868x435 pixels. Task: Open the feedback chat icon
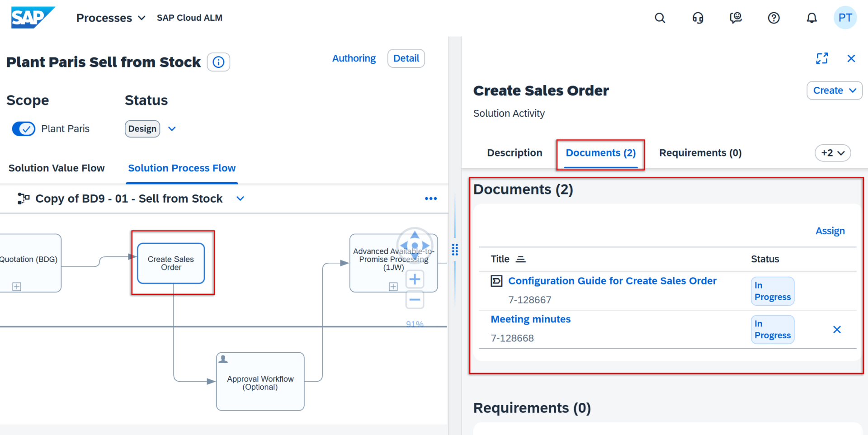click(x=736, y=18)
